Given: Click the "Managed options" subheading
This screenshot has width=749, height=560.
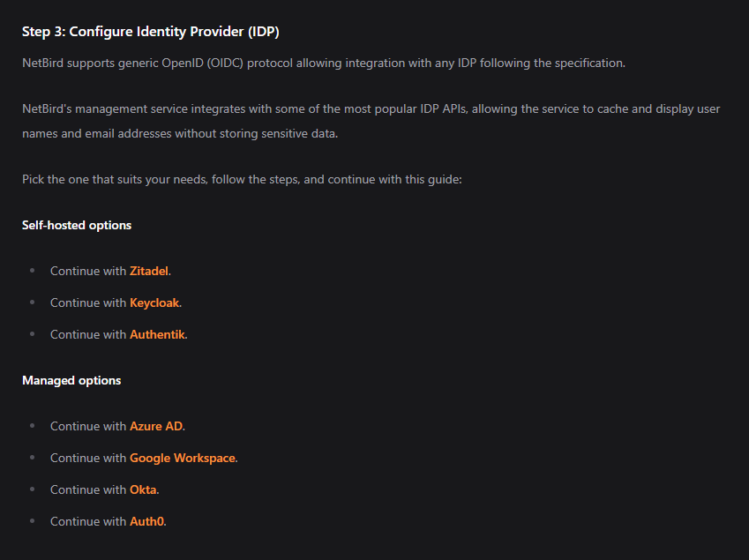Looking at the screenshot, I should (71, 380).
